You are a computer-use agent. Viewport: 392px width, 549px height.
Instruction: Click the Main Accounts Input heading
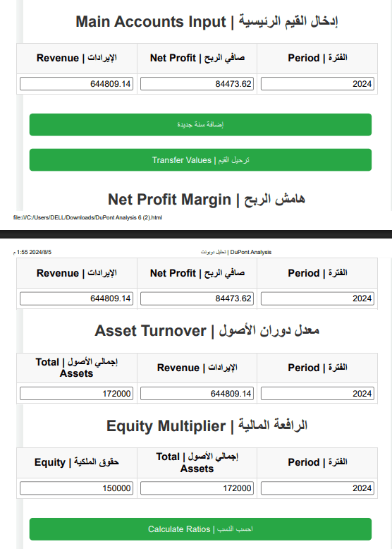(207, 22)
